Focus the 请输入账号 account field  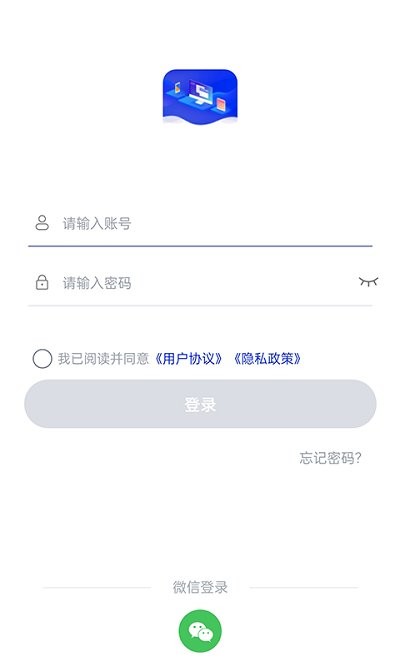(200, 223)
